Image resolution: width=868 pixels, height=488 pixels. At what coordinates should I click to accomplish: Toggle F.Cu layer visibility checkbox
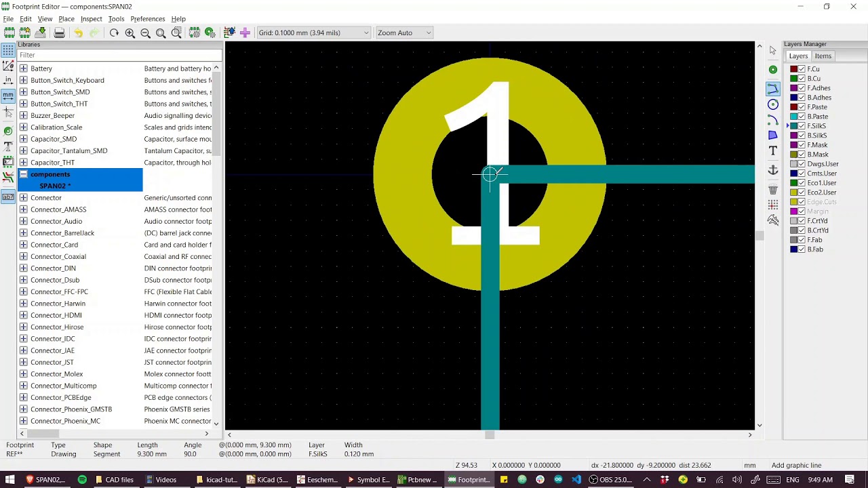pos(802,69)
